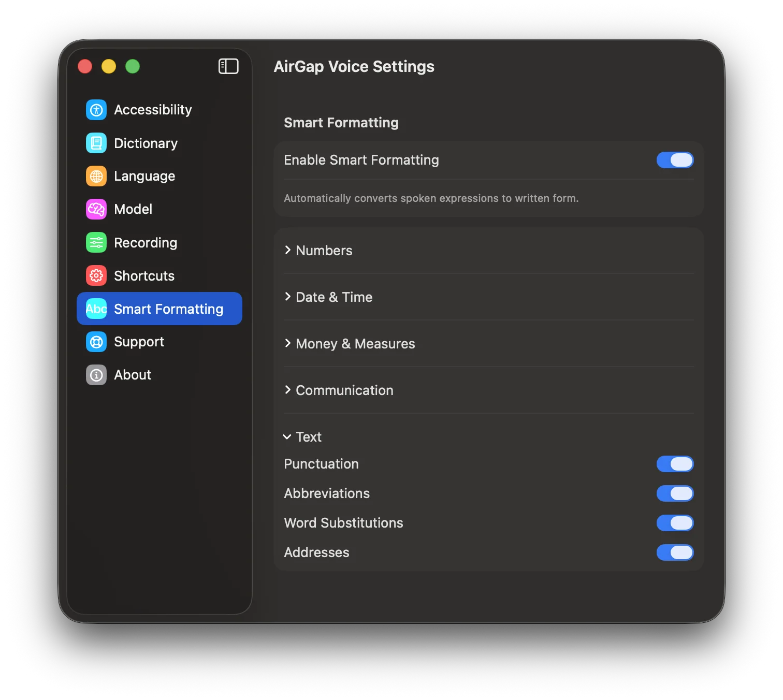Viewport: 783px width, 700px height.
Task: Go to Dictionary settings
Action: pyautogui.click(x=160, y=143)
